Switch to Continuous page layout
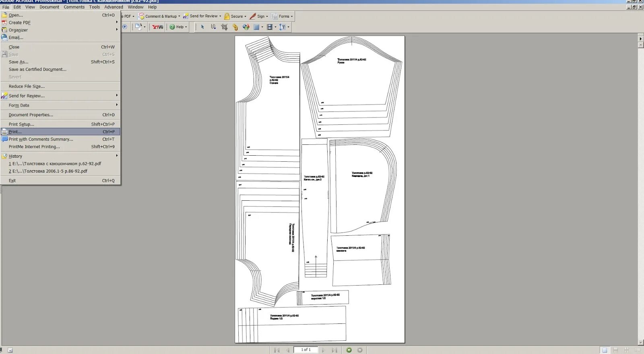Screen dimensions: 644x354 coord(615,350)
